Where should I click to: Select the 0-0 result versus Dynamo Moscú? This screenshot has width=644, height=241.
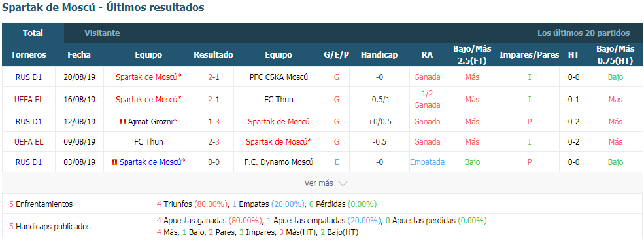[214, 162]
